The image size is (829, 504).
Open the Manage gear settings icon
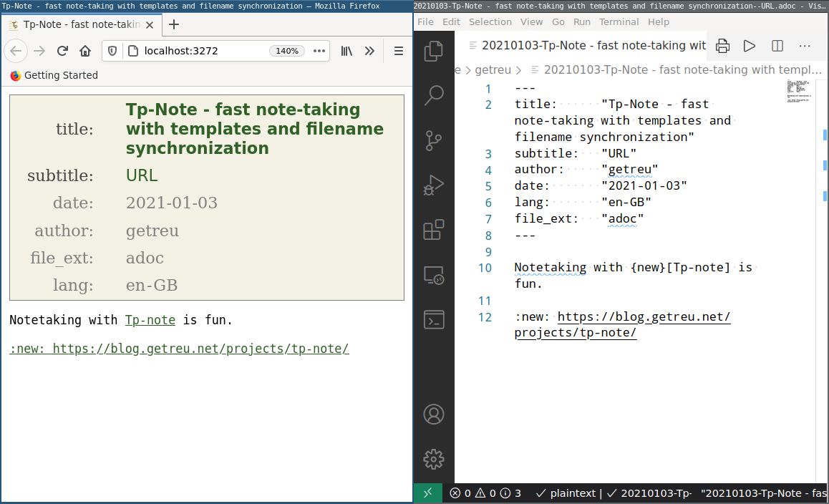pyautogui.click(x=434, y=459)
